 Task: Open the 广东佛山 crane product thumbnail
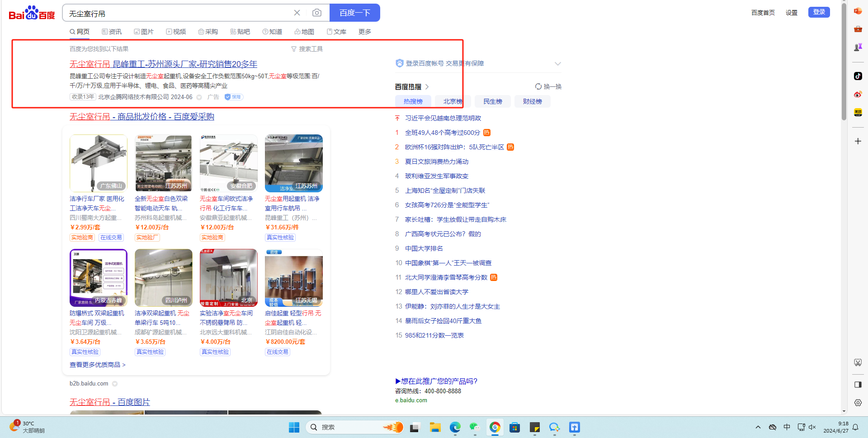(99, 163)
